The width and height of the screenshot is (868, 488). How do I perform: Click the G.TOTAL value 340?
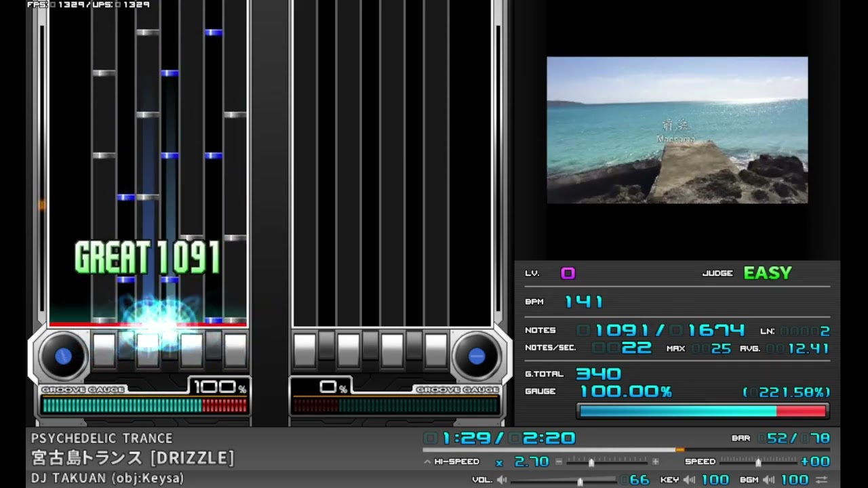click(x=599, y=373)
